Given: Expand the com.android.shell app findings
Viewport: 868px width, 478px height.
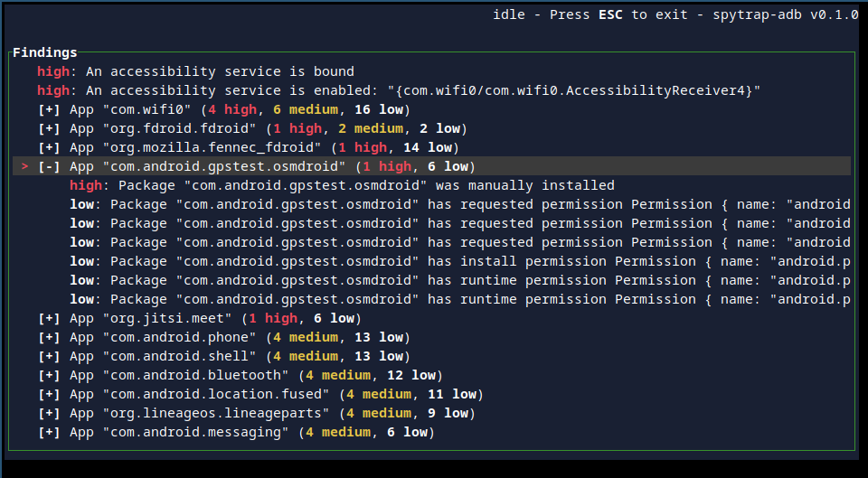Looking at the screenshot, I should [x=49, y=356].
